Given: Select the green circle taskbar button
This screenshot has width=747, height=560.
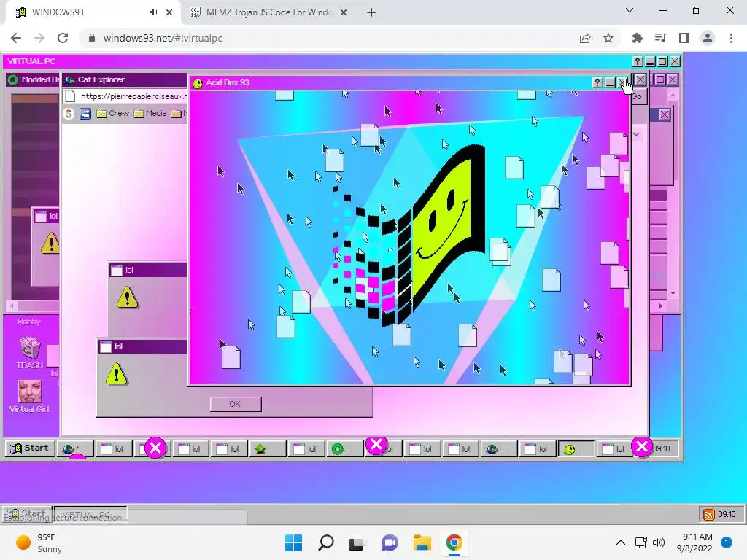Looking at the screenshot, I should tap(344, 448).
